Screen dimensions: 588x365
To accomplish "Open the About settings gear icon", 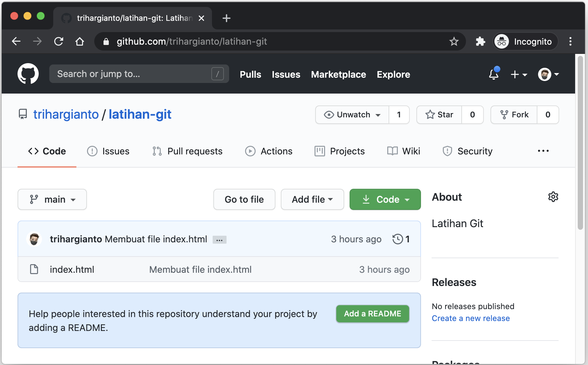I will coord(553,197).
